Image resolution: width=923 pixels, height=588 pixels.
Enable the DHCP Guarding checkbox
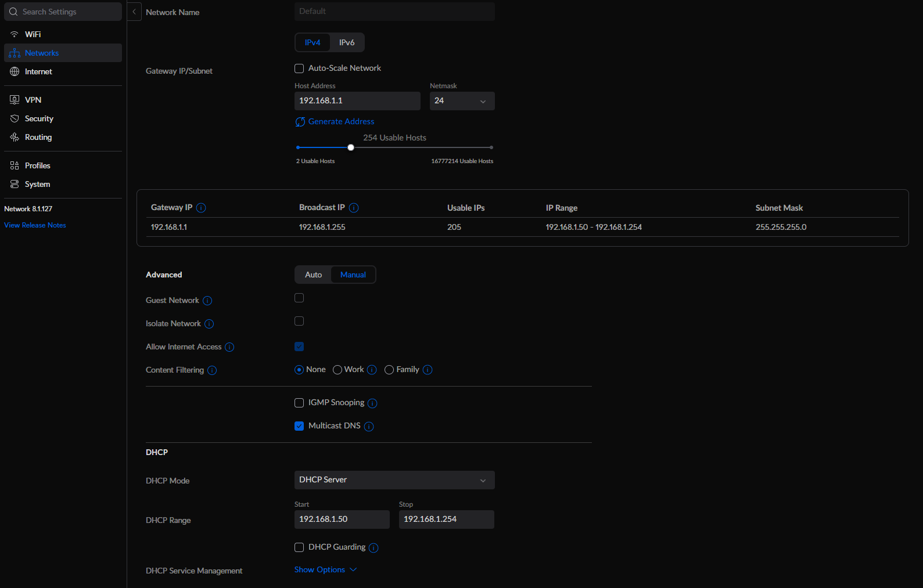tap(299, 547)
